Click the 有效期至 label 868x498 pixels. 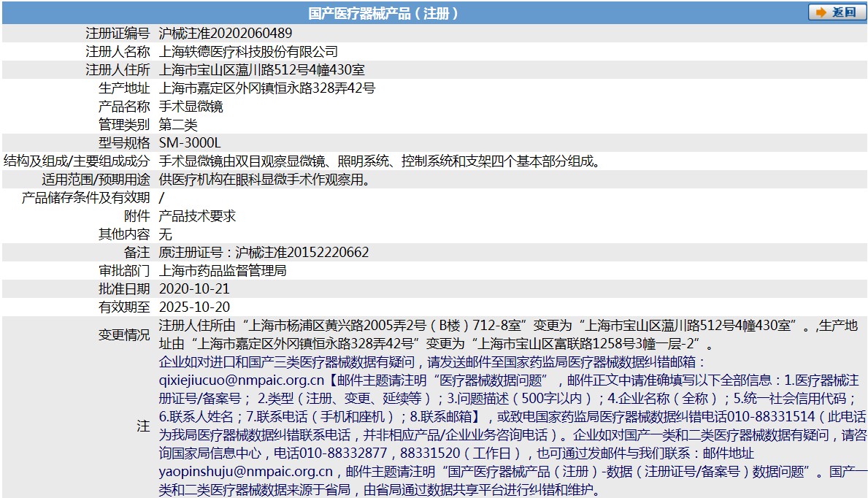tap(124, 307)
